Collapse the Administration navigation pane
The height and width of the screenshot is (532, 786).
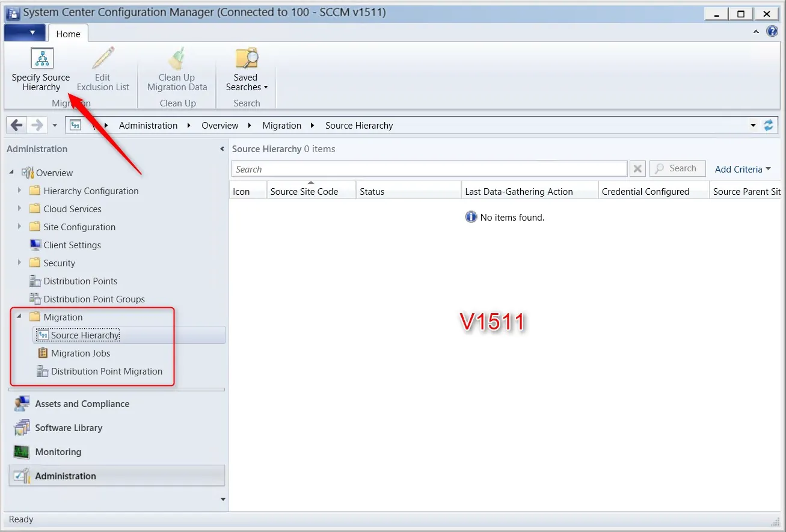(x=222, y=149)
